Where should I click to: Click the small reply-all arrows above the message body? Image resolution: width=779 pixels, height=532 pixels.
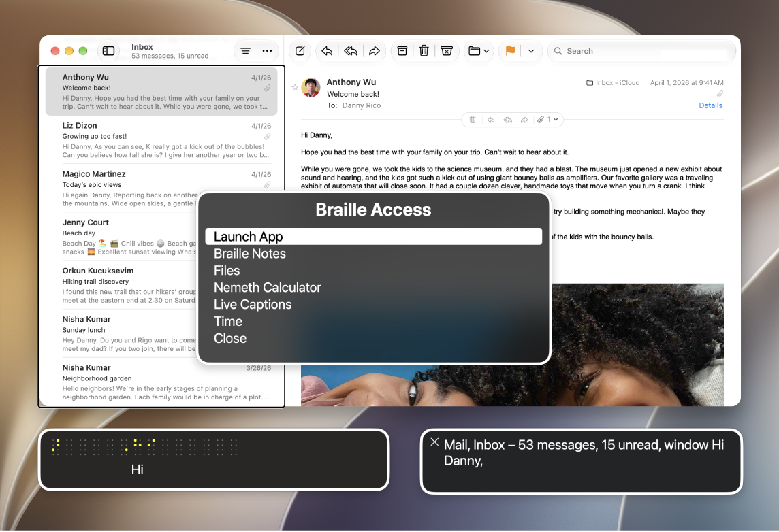(x=508, y=120)
